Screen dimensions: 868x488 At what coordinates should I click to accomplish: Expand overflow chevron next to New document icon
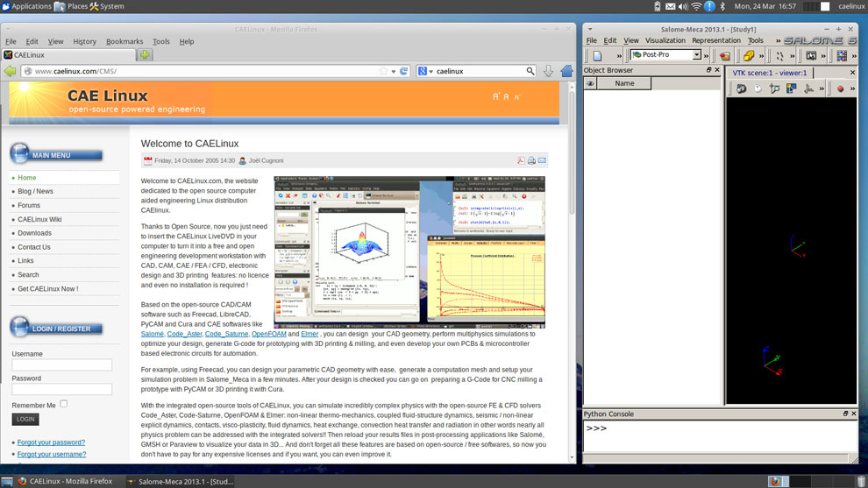(619, 55)
